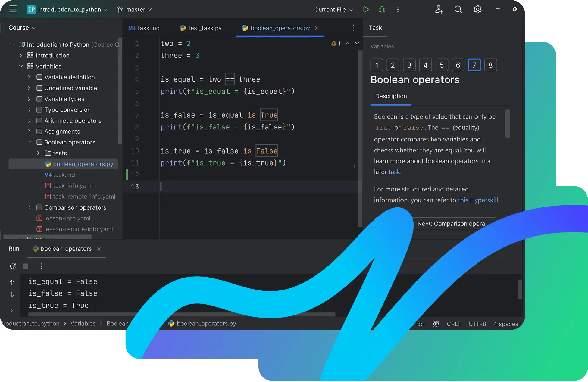This screenshot has width=588, height=382.
Task: Open the 'this Hyperskill' link
Action: (x=478, y=200)
